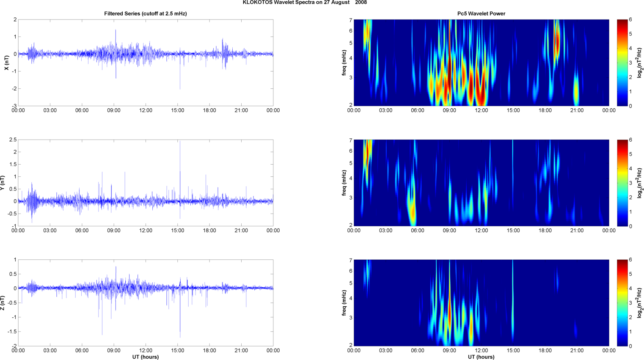The width and height of the screenshot is (644, 360).
Task: Click the '18:00' tick below the Y spectrogram
Action: [x=545, y=231]
